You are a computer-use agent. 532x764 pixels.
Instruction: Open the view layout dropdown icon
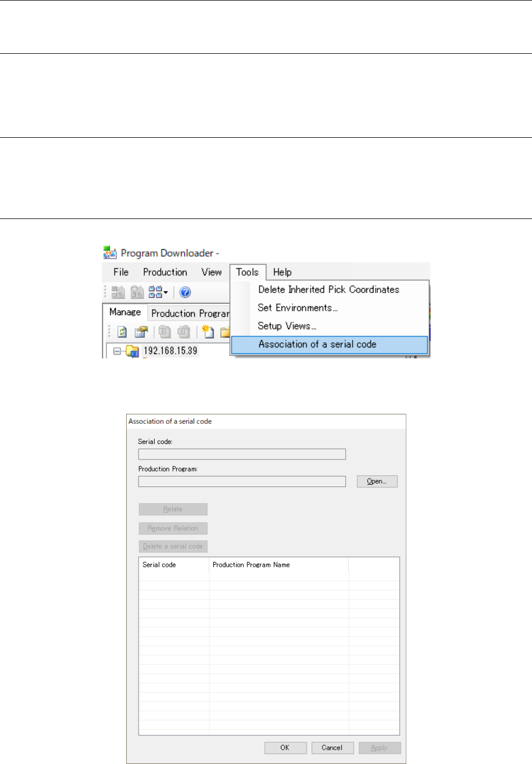(x=158, y=292)
